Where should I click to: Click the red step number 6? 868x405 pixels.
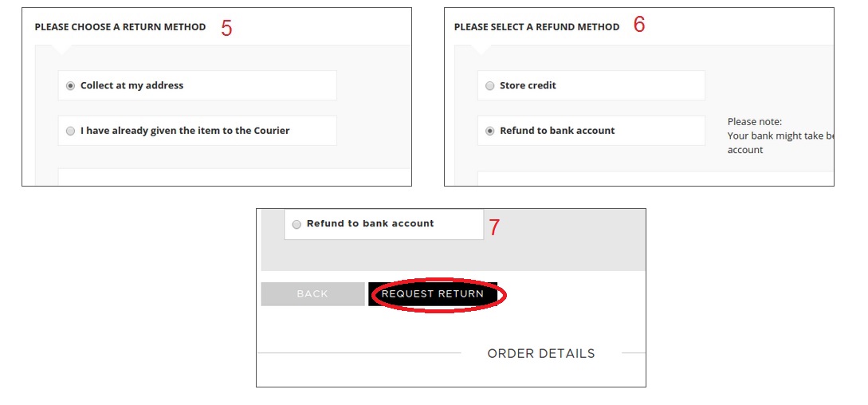point(639,25)
